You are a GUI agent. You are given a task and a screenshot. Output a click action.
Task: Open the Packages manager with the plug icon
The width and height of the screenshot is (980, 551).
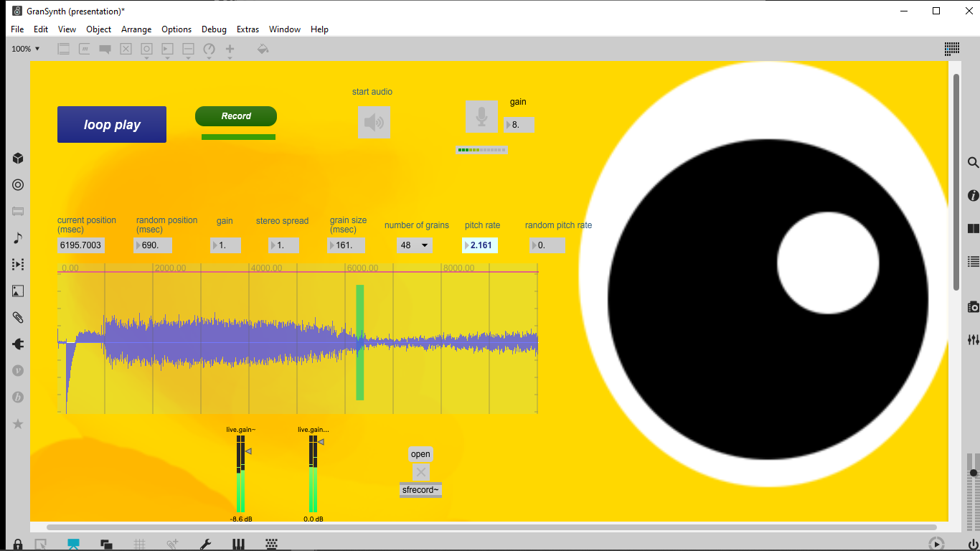[x=17, y=344]
